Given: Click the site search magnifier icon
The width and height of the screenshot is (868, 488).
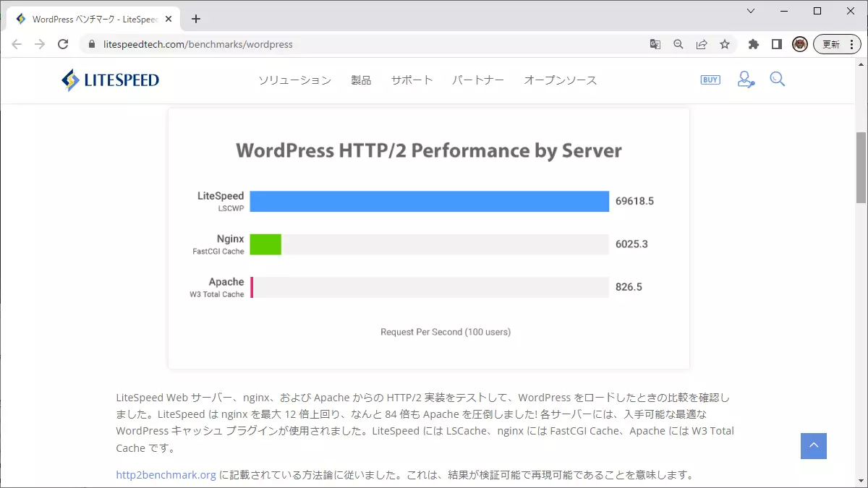Looking at the screenshot, I should 778,80.
